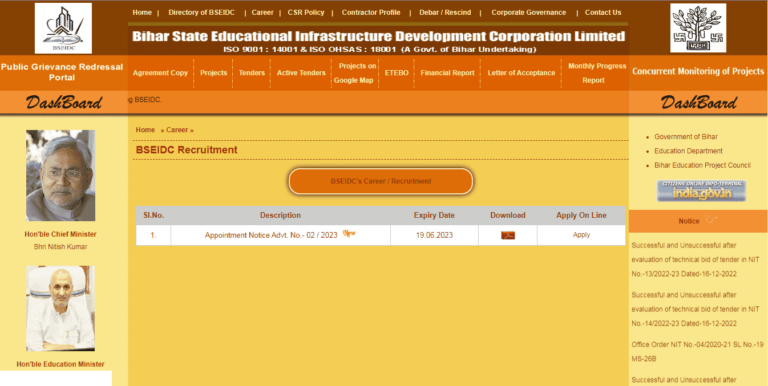Click Shri Nitish Kumar name
Viewport: 768px width, 386px height.
[60, 247]
